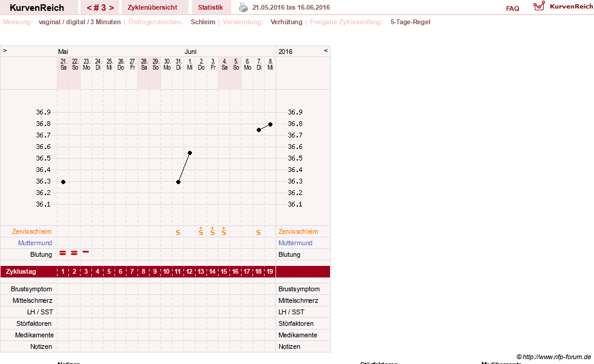594x364 pixels.
Task: Click the 'Juni' month label
Action: pyautogui.click(x=191, y=51)
